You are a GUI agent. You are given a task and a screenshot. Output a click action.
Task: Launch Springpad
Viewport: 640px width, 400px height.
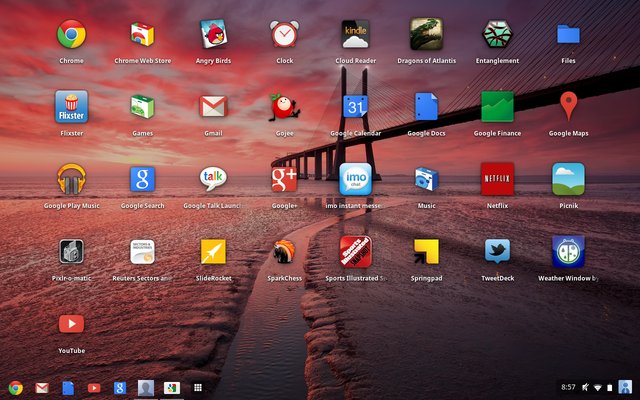pos(427,251)
